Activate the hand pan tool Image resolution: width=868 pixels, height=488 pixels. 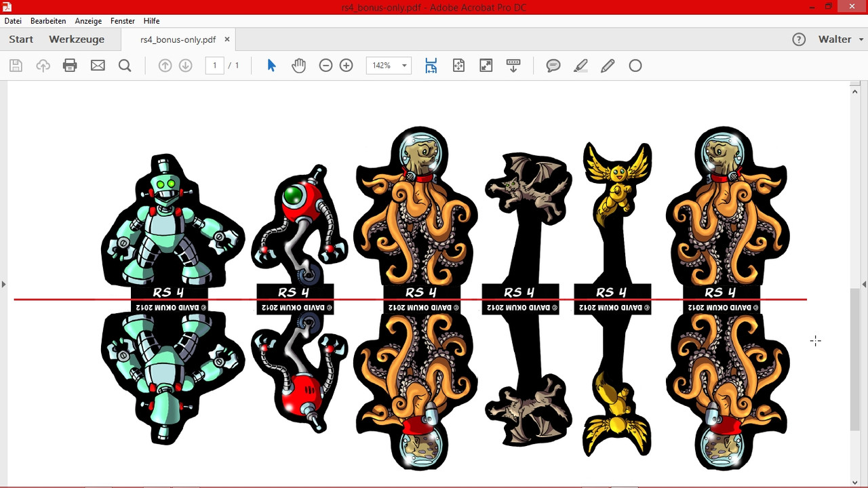point(298,66)
